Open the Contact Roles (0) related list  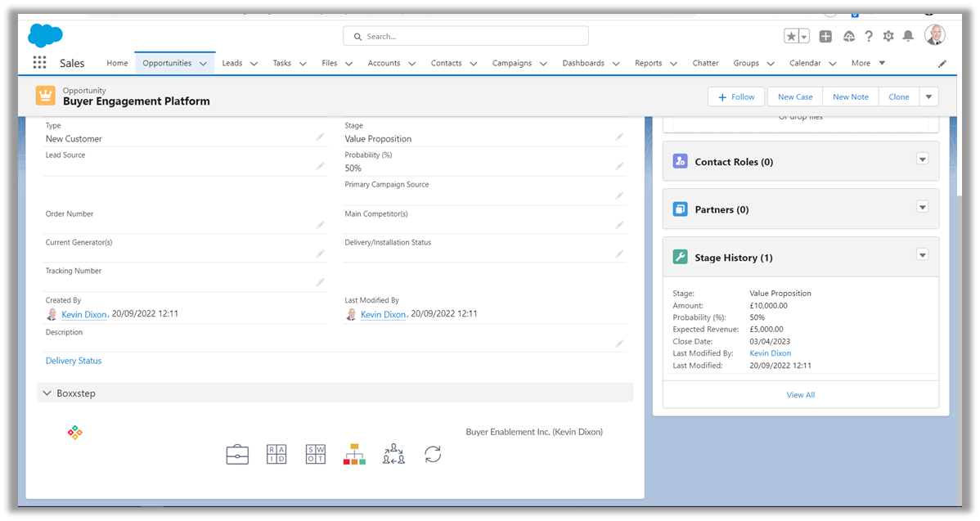(734, 162)
